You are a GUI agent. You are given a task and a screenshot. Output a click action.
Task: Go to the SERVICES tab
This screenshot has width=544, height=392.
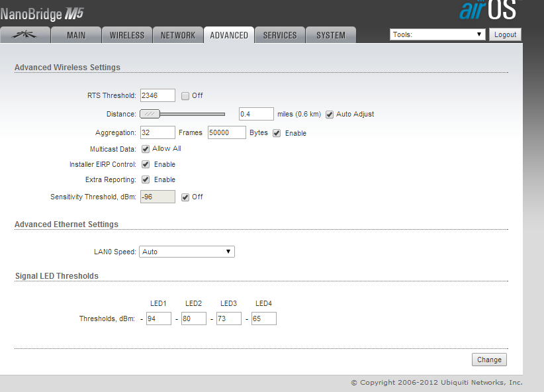(x=280, y=35)
